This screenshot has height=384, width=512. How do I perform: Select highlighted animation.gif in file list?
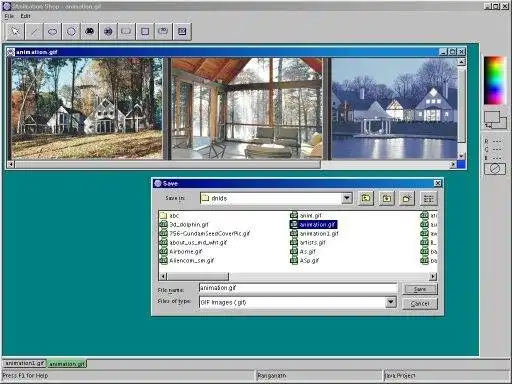314,225
